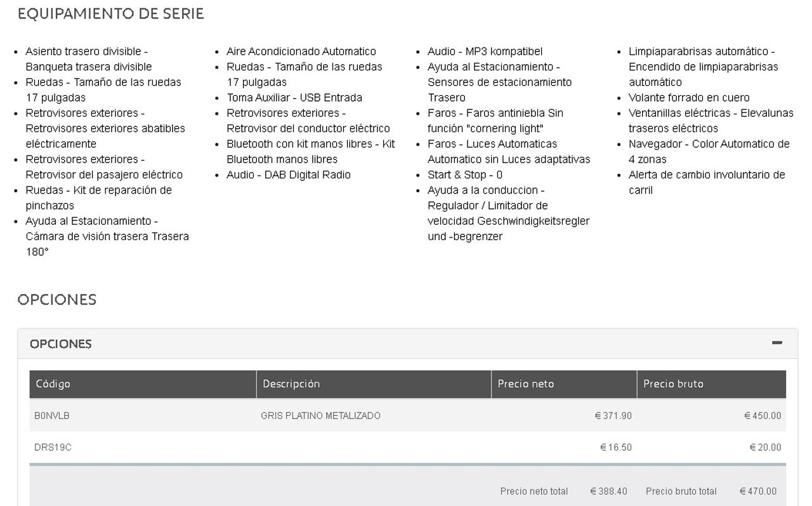The height and width of the screenshot is (506, 812).
Task: Click the EQUIPAMIENTO DE SERIE heading
Action: click(x=111, y=14)
